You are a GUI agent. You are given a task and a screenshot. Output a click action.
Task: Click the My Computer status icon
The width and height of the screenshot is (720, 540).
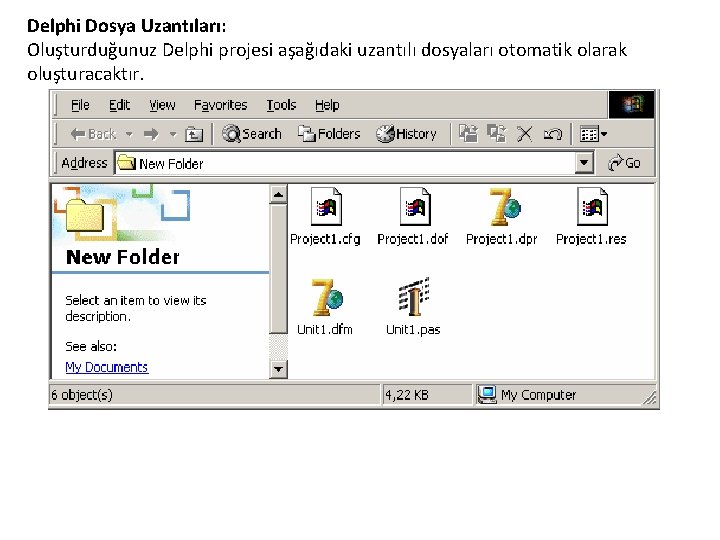tap(487, 395)
